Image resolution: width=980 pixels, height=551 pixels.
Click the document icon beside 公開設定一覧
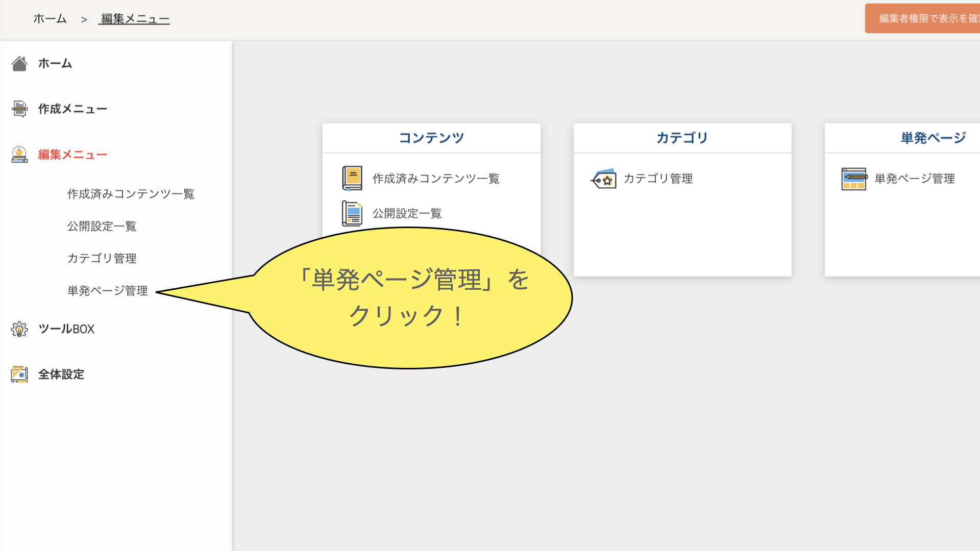point(352,213)
